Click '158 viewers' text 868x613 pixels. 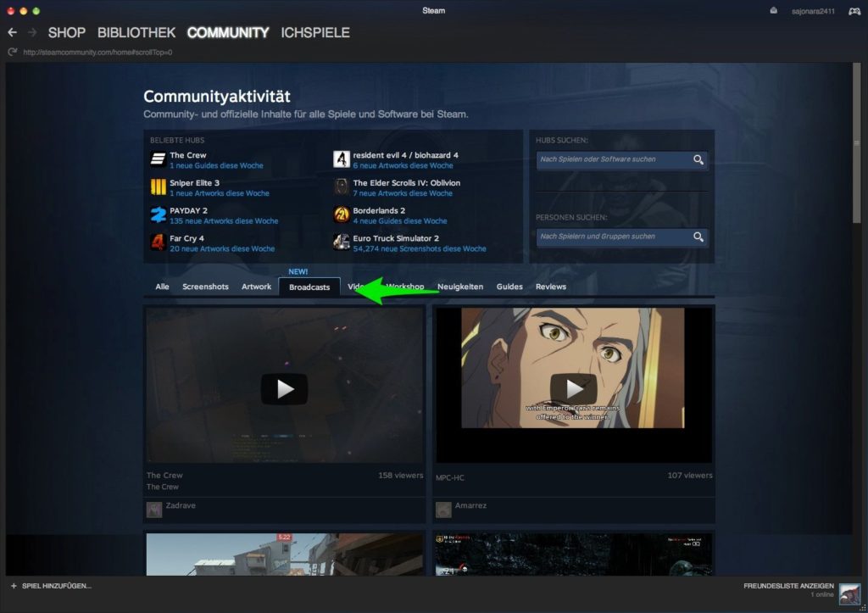(400, 475)
